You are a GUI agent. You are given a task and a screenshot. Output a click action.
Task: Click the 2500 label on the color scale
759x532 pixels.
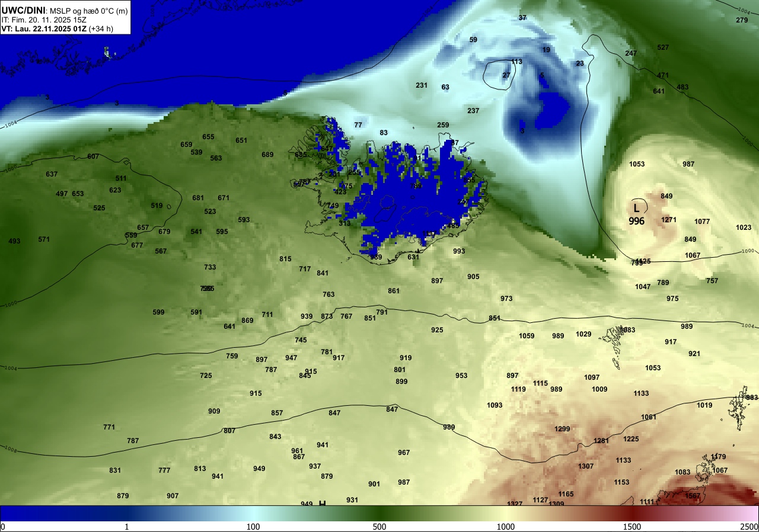(750, 527)
